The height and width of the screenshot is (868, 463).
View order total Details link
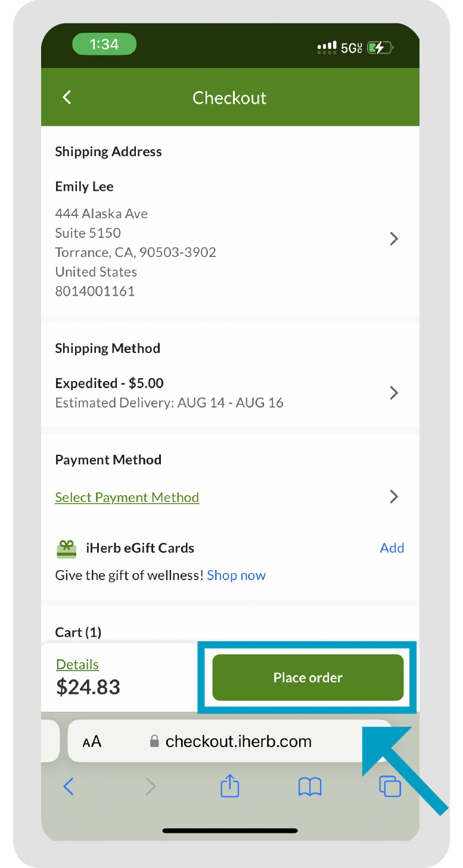coord(77,664)
